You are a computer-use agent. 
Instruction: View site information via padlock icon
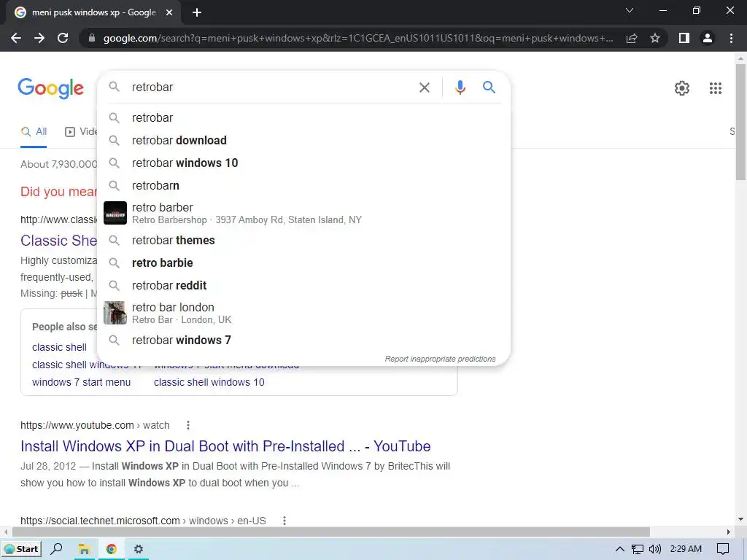(x=92, y=38)
